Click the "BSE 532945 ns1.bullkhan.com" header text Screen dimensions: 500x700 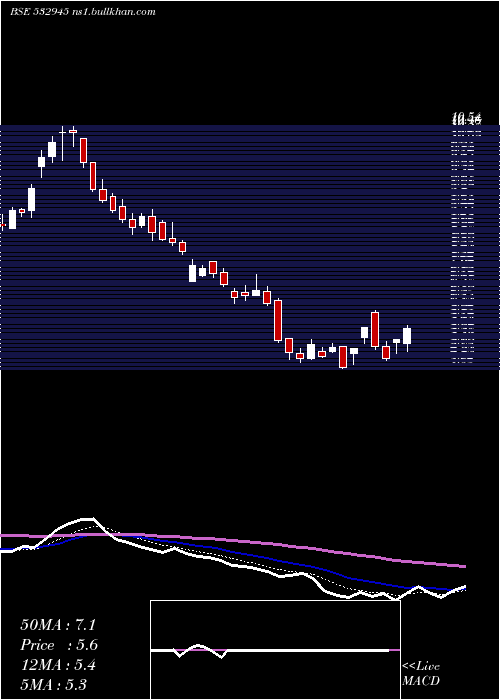pos(83,12)
